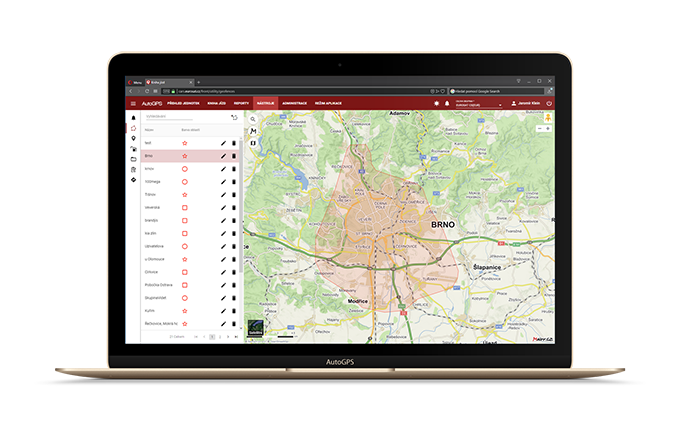The width and height of the screenshot is (680, 438).
Task: Select the u Olomouce row
Action: coord(190,259)
